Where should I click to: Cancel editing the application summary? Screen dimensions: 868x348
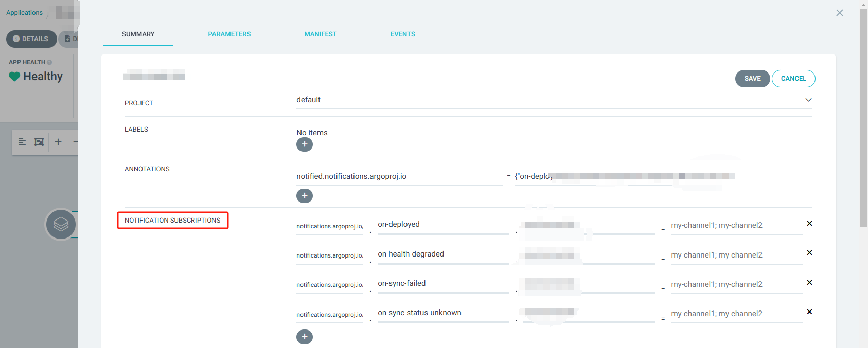[x=793, y=79]
